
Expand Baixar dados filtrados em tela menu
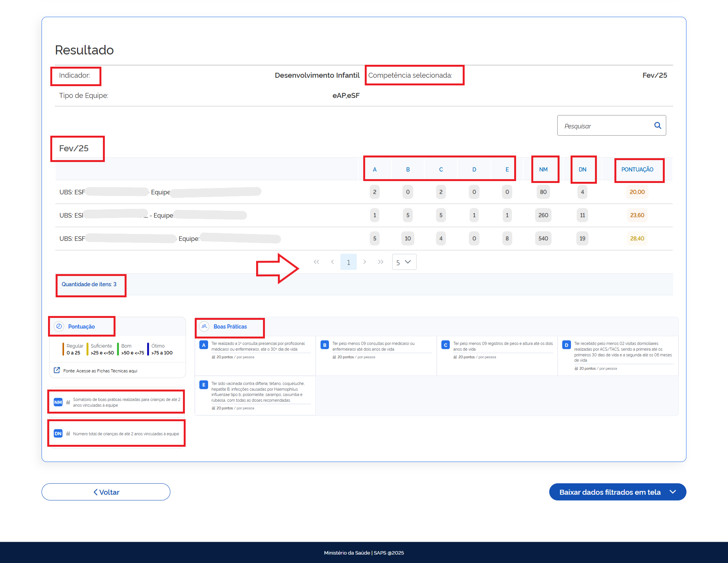[x=673, y=492]
